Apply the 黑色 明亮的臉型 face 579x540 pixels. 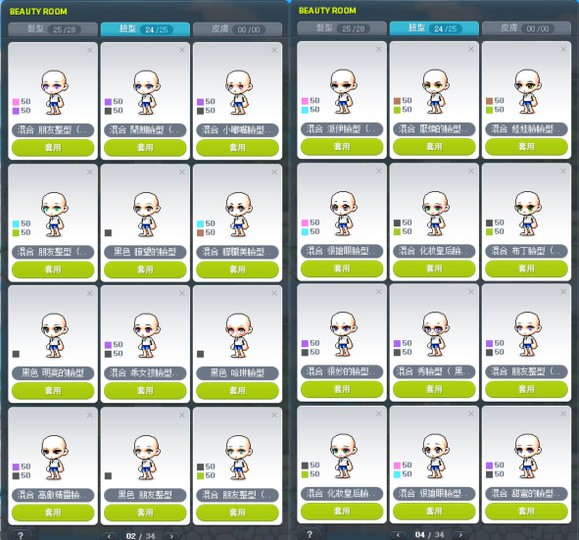tap(53, 390)
